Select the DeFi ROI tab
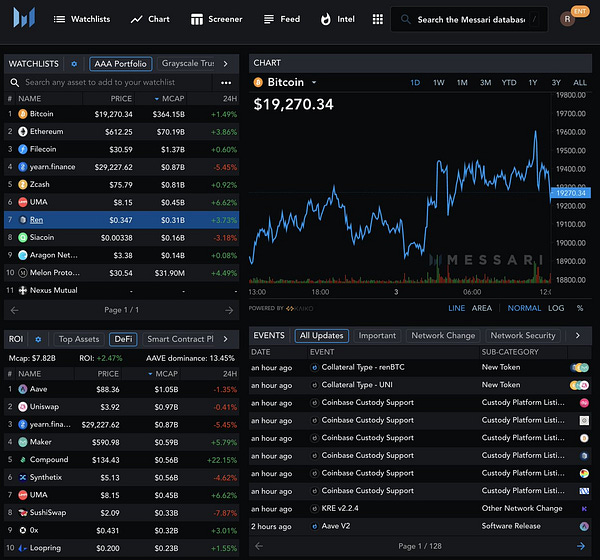Image resolution: width=600 pixels, height=560 pixels. [x=123, y=339]
